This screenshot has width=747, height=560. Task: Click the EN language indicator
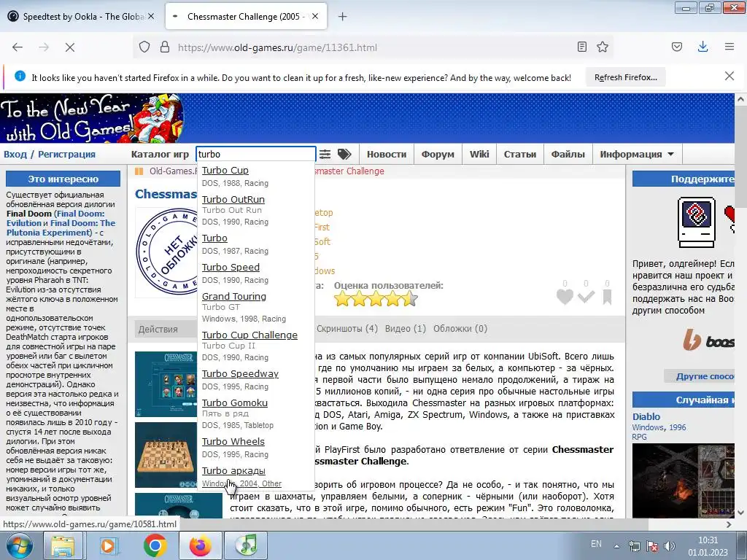596,544
